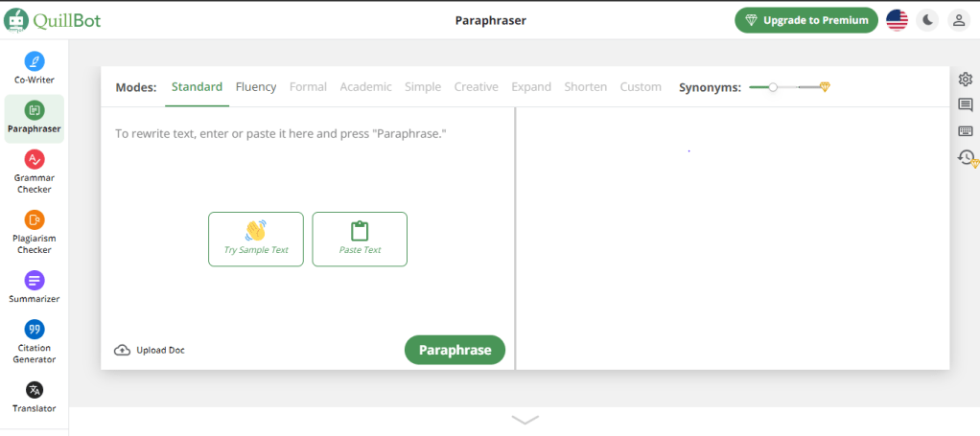Switch to the Fluency mode tab
The image size is (980, 436).
coord(256,87)
